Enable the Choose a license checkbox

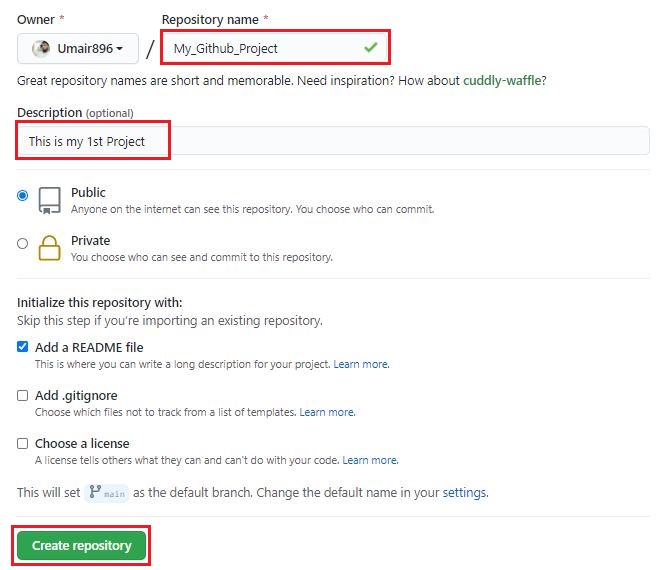point(23,443)
